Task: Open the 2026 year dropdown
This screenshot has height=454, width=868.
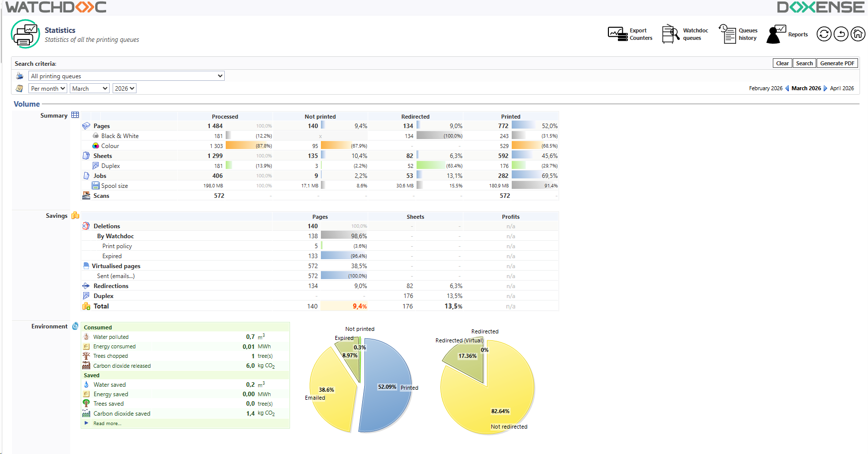Action: tap(124, 88)
